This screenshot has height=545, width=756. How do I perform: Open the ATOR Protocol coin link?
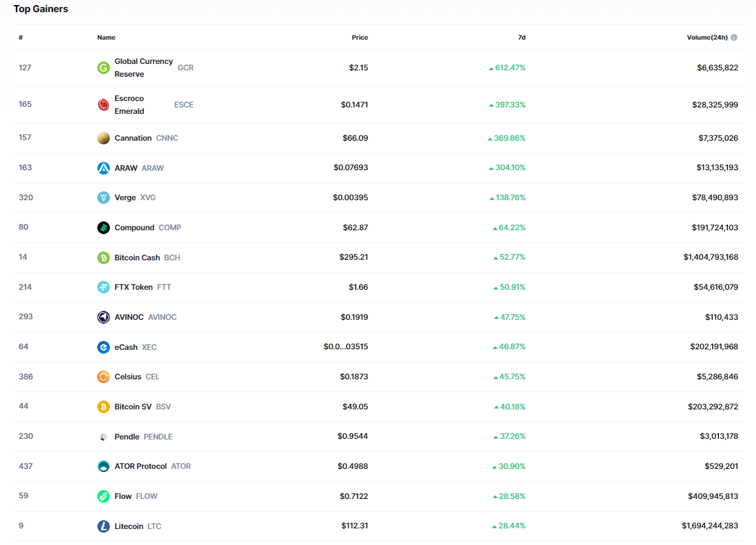pos(141,466)
